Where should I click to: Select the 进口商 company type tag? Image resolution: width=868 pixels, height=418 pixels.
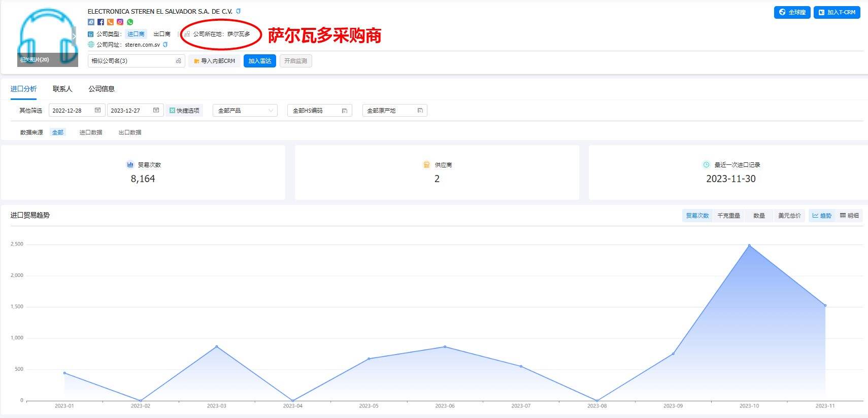click(x=136, y=34)
